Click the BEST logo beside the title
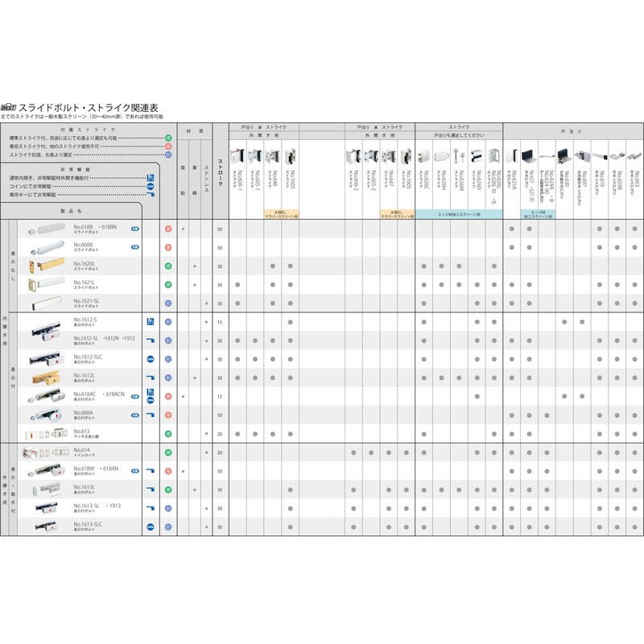This screenshot has height=644, width=644. [9, 106]
